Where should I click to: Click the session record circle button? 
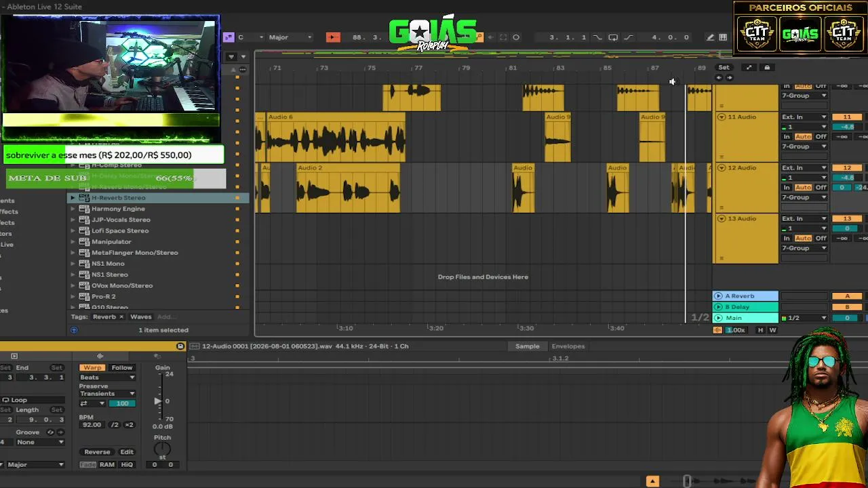pos(516,37)
